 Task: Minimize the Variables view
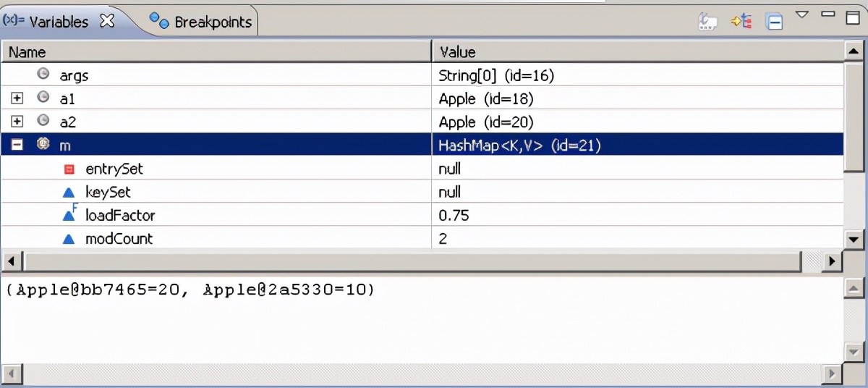(x=829, y=14)
